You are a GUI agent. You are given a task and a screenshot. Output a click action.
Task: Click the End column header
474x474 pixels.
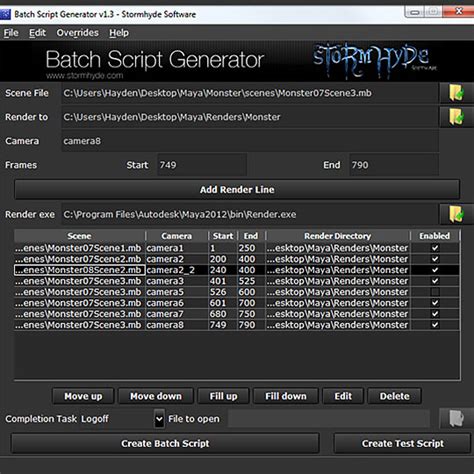(251, 236)
